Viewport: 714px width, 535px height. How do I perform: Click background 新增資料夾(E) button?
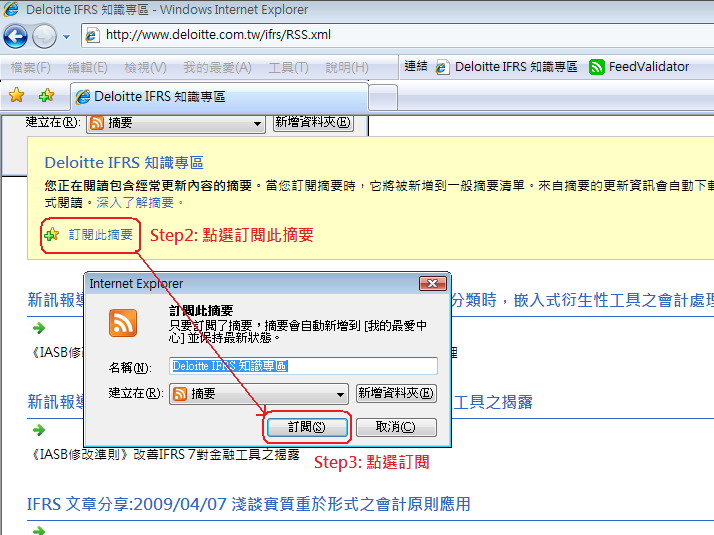[313, 122]
